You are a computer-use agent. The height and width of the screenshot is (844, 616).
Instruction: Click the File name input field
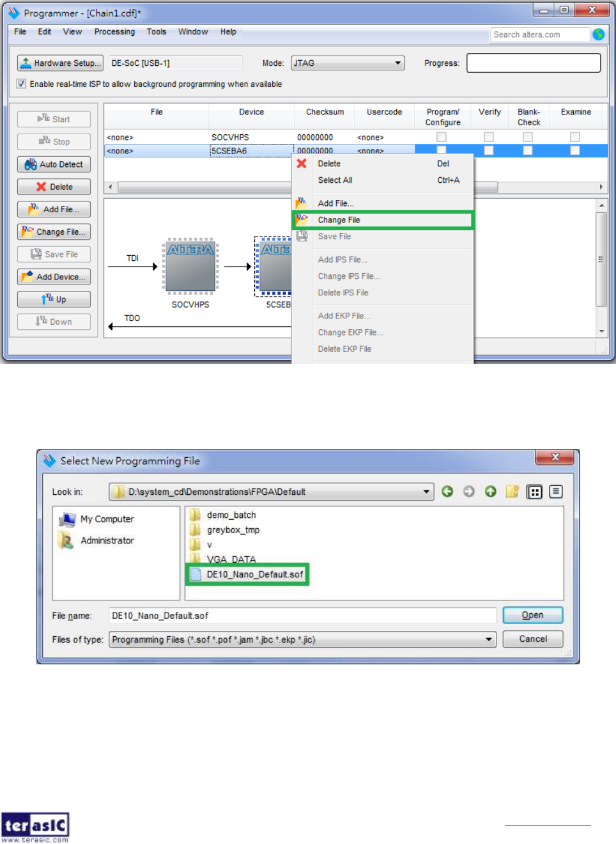tap(302, 616)
